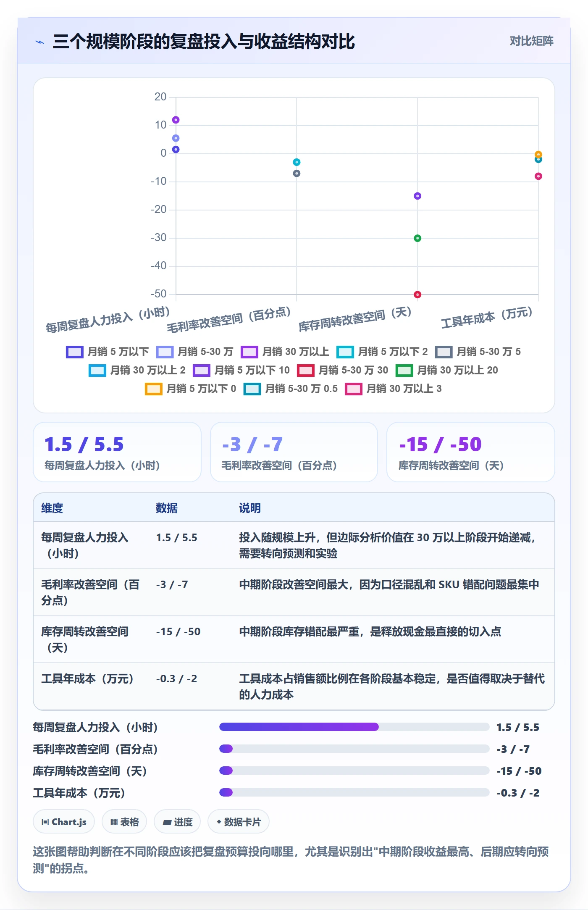Click the 对比矩阵 label in the header

(531, 41)
